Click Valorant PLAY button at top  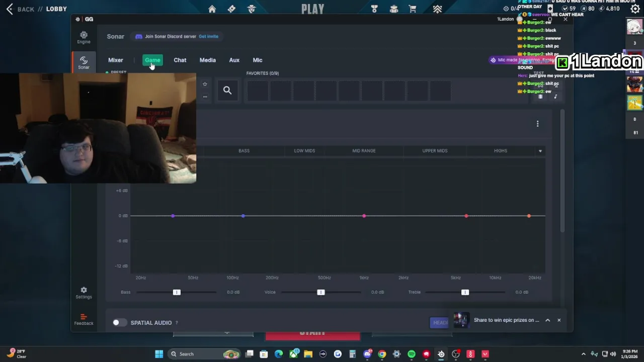pos(312,9)
